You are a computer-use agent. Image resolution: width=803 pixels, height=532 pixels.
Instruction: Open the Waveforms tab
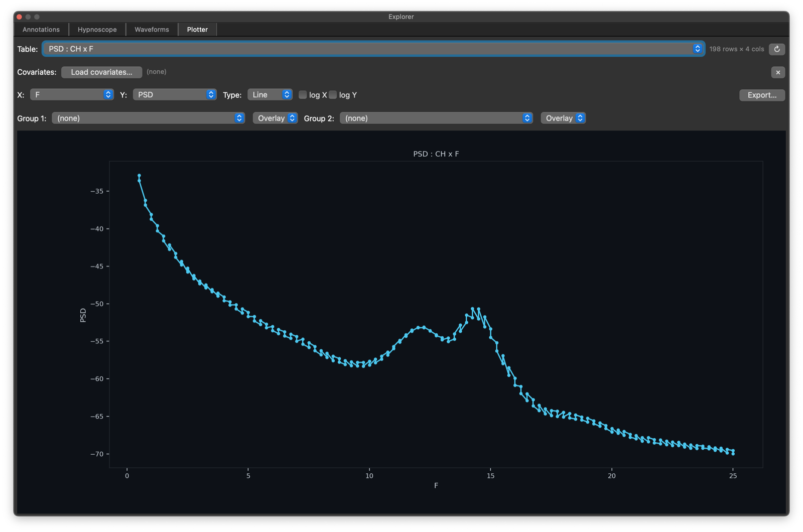point(152,30)
